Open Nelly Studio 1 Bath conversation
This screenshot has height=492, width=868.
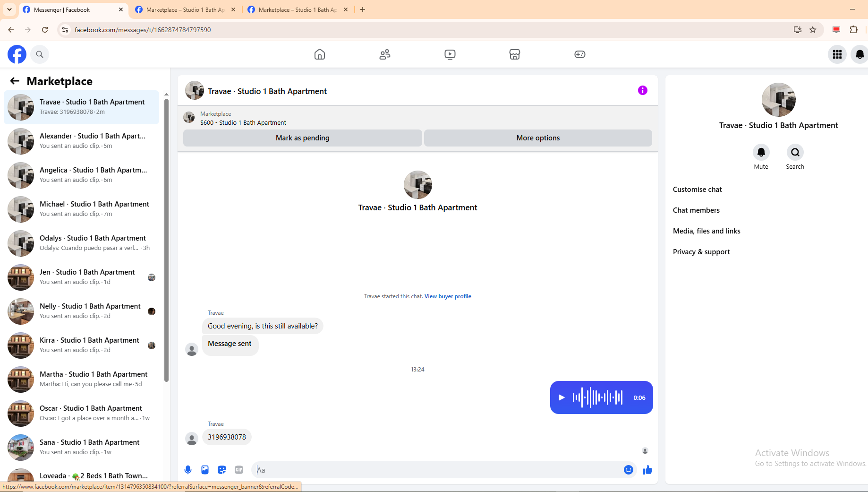coord(81,311)
